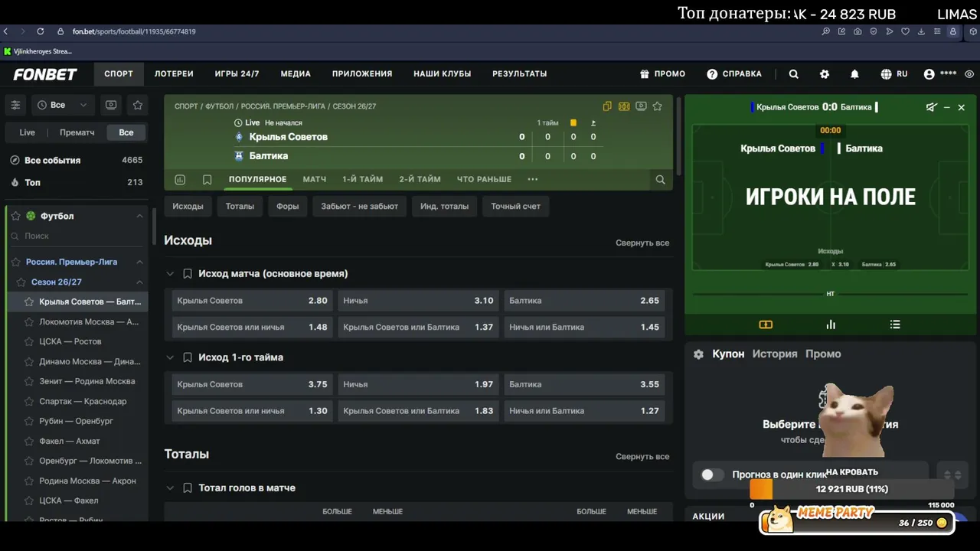This screenshot has height=551, width=980.
Task: Focus the Поиск field under Футбол
Action: pos(77,236)
